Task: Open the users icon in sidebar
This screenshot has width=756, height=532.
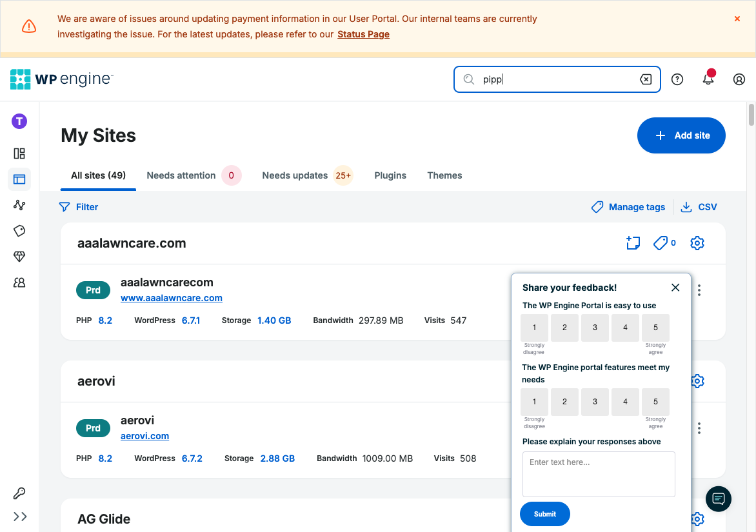Action: tap(19, 282)
